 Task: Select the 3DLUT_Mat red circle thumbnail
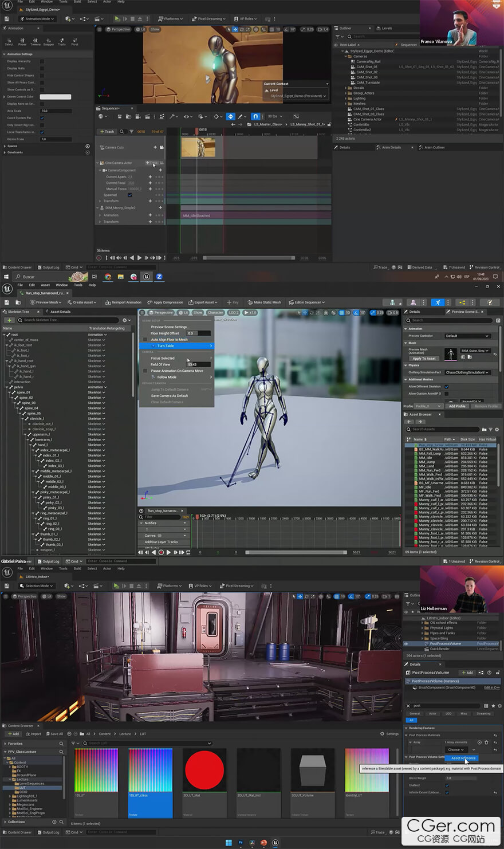(x=204, y=769)
